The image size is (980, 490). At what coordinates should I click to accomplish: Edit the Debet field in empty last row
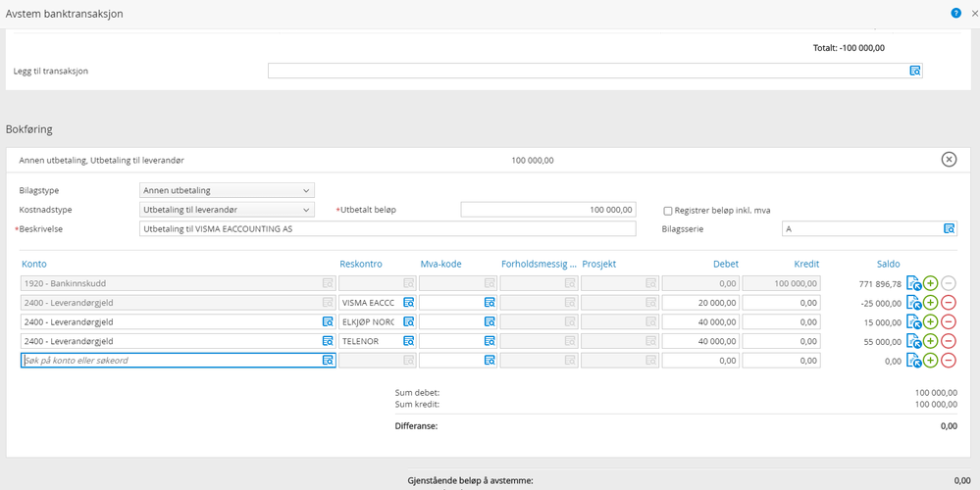tap(700, 361)
